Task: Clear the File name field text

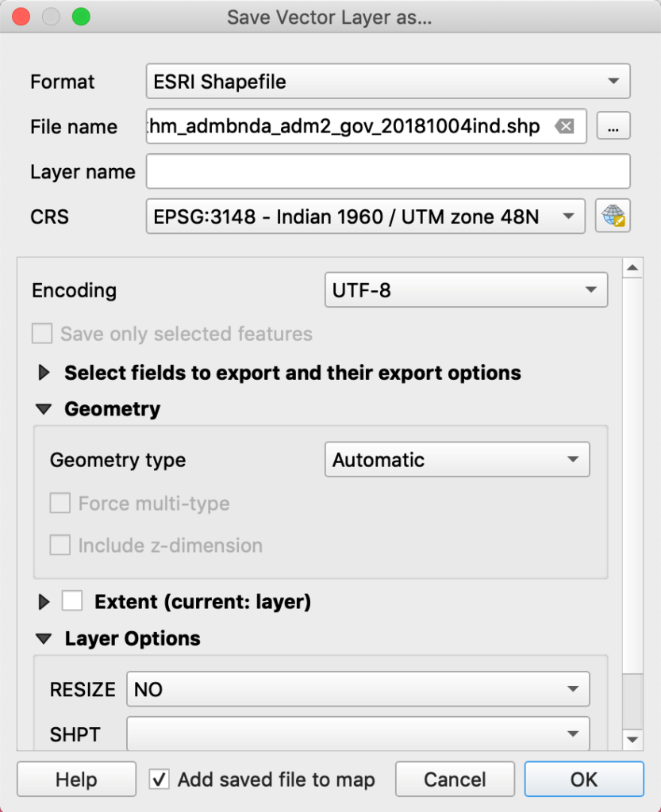Action: pyautogui.click(x=564, y=126)
